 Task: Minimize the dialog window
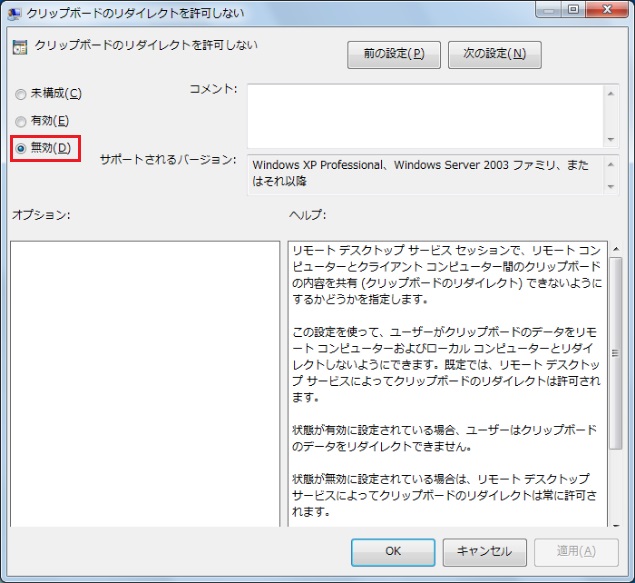click(549, 9)
